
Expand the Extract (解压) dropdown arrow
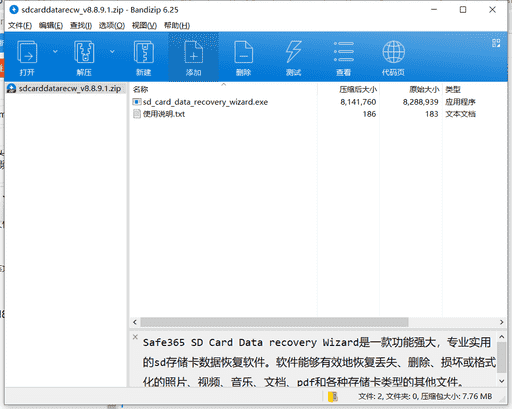[112, 51]
